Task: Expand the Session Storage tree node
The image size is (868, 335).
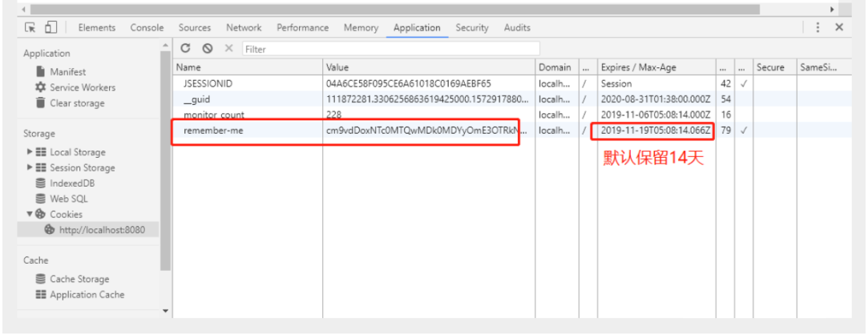Action: pyautogui.click(x=30, y=168)
